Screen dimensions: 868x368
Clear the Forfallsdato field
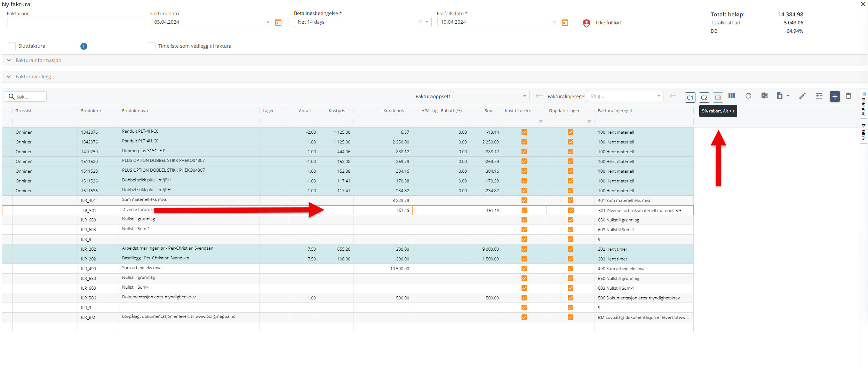tap(554, 22)
